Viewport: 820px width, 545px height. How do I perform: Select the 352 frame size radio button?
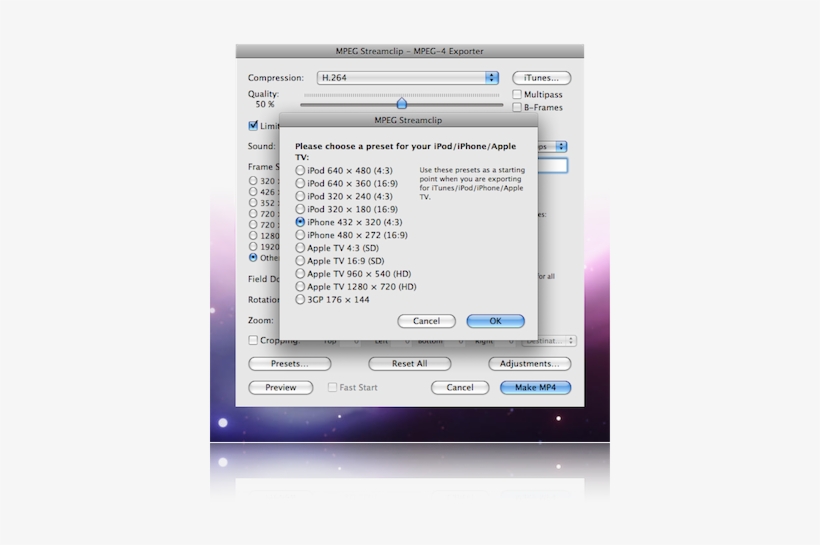[253, 202]
